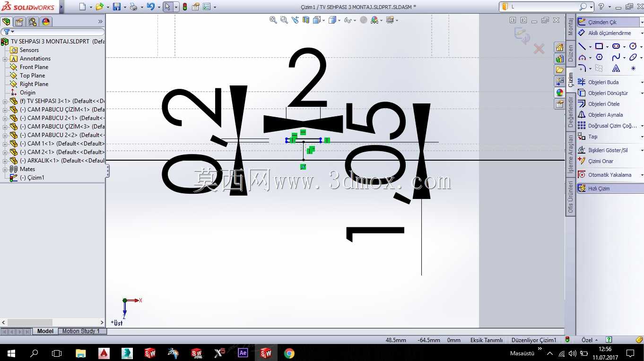The width and height of the screenshot is (644, 361).
Task: Select the Slot sketch tool
Action: tap(616, 46)
